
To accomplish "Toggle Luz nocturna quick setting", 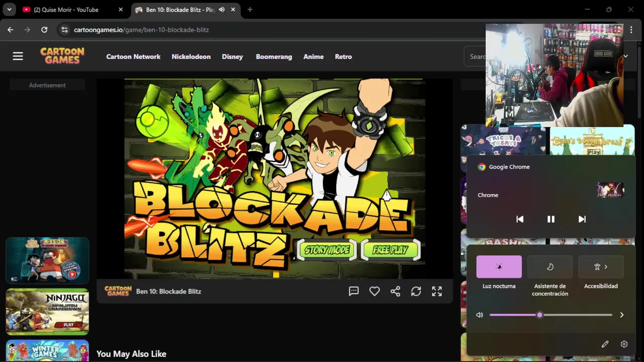I will coord(499,266).
